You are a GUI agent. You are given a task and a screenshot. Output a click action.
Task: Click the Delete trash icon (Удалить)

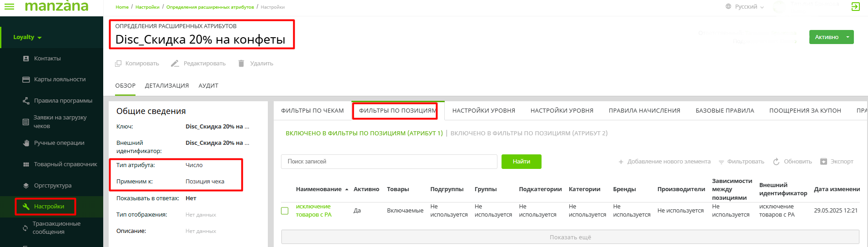coord(241,64)
